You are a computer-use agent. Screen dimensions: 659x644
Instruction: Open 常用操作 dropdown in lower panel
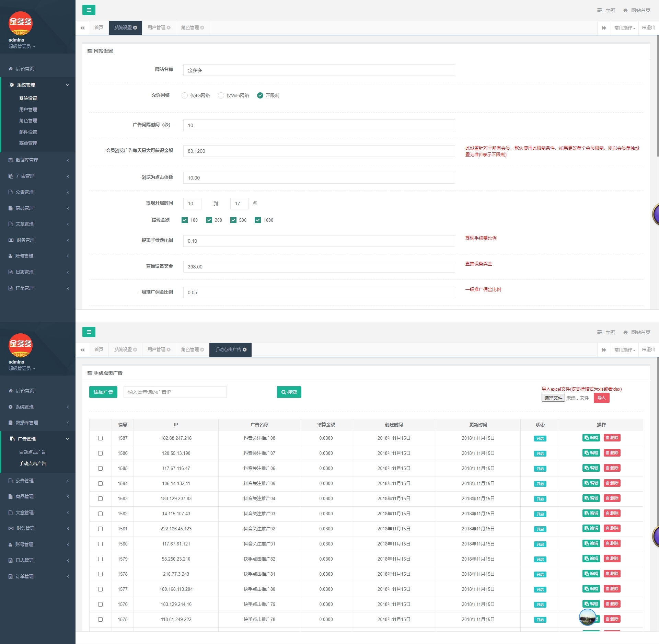[625, 350]
